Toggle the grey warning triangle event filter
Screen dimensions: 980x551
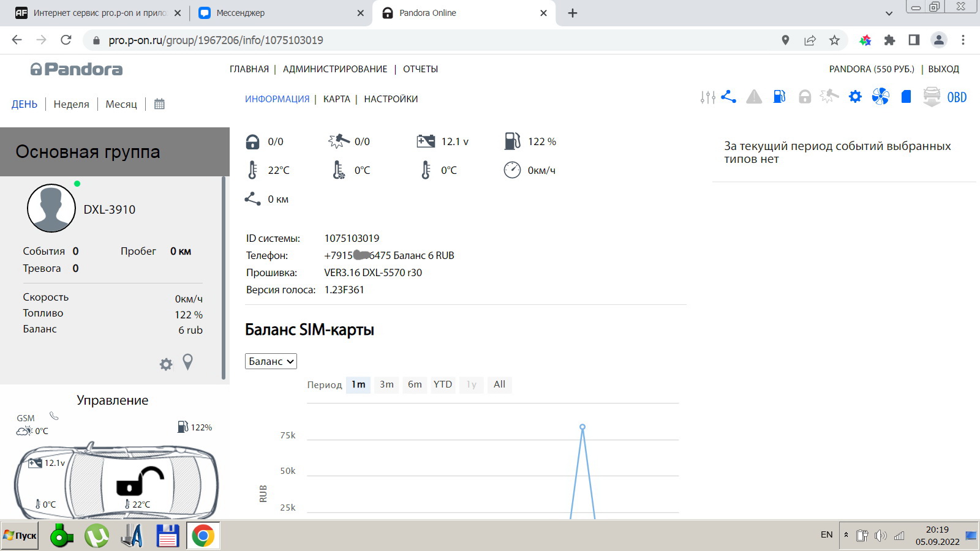click(x=754, y=97)
